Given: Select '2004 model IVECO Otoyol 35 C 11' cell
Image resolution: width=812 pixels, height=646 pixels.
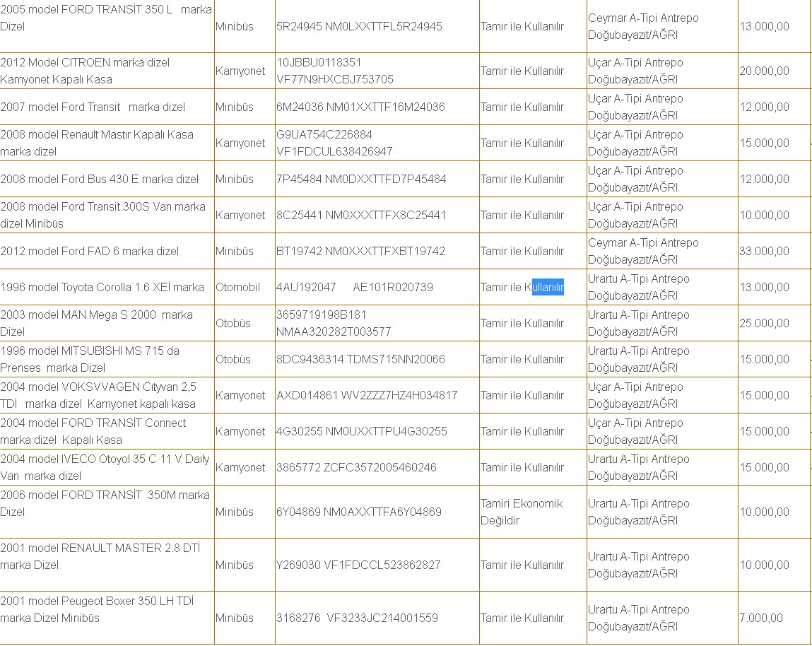Looking at the screenshot, I should click(x=105, y=467).
